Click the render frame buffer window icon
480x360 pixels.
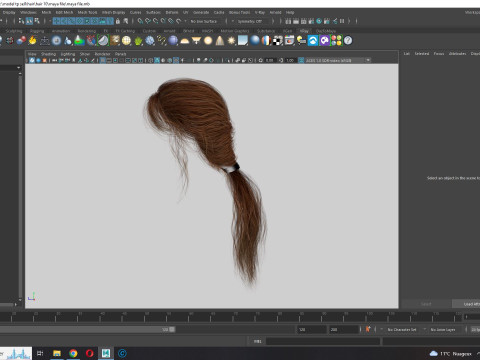point(289,41)
